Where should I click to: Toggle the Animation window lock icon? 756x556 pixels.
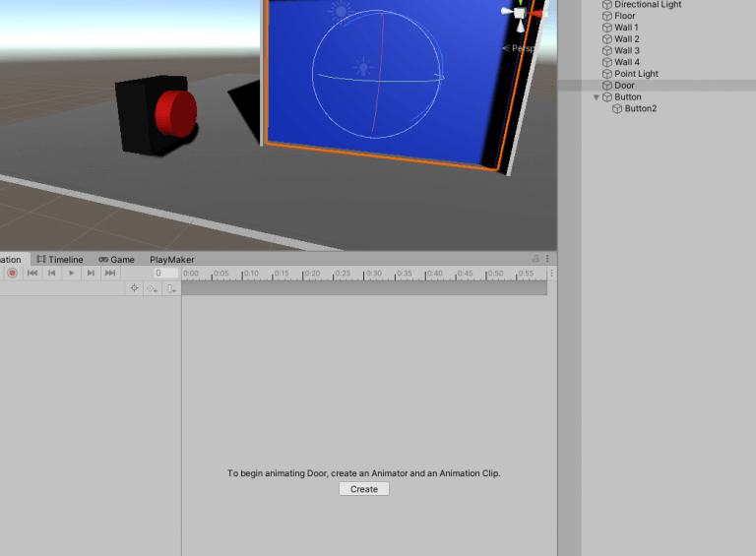pos(535,259)
